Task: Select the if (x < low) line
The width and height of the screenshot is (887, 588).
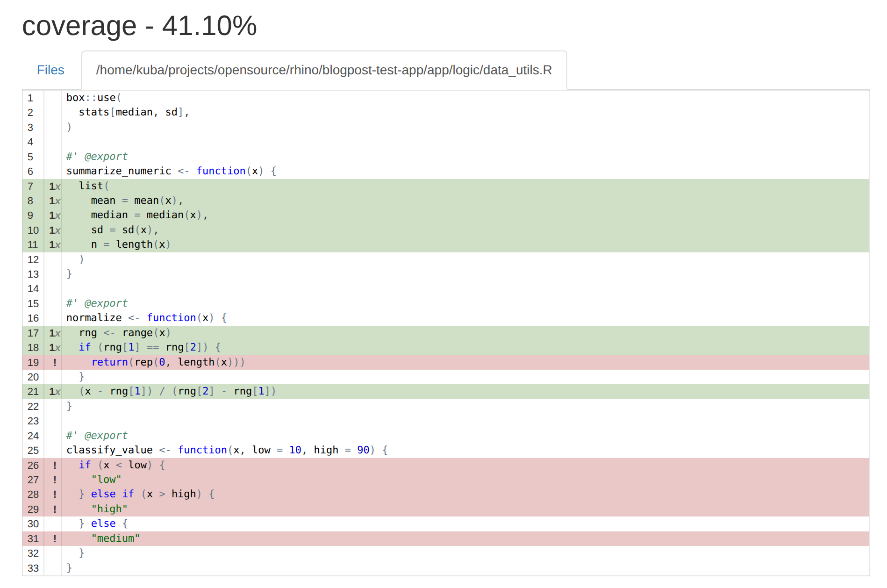Action: tap(122, 465)
